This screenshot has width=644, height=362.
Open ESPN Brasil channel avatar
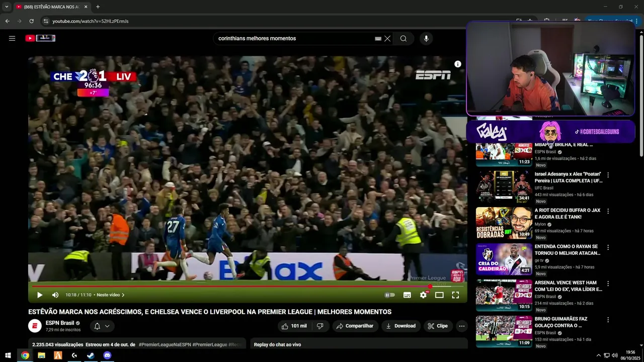[35, 326]
